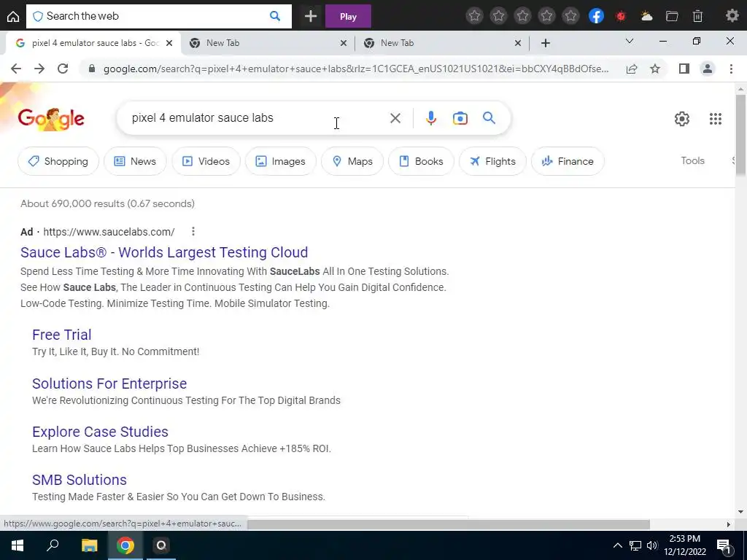The width and height of the screenshot is (747, 560).
Task: Open Sauce Labs Worlds Largest Testing Cloud link
Action: click(164, 252)
